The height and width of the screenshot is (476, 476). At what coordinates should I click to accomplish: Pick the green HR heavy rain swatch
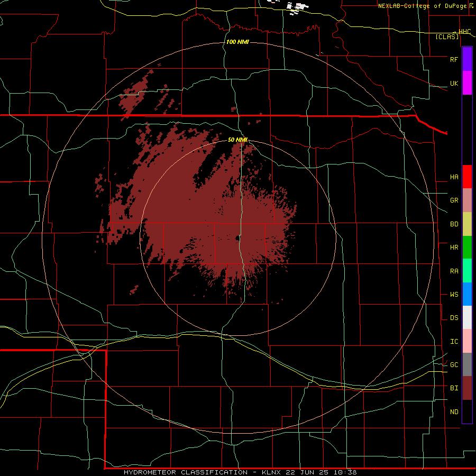pyautogui.click(x=467, y=248)
